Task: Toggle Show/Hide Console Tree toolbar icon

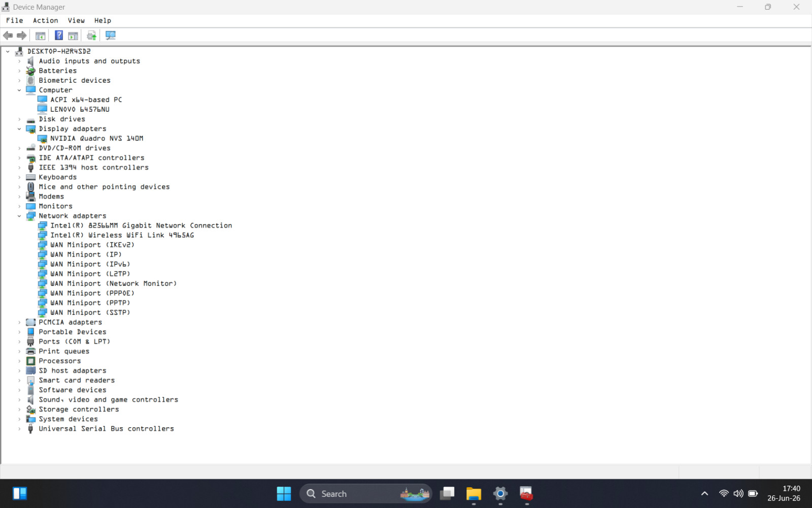Action: (x=40, y=36)
